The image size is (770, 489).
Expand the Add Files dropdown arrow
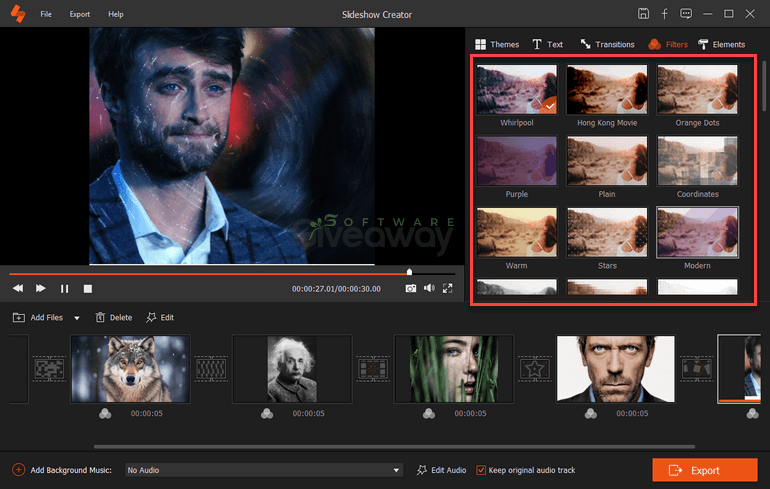[77, 318]
